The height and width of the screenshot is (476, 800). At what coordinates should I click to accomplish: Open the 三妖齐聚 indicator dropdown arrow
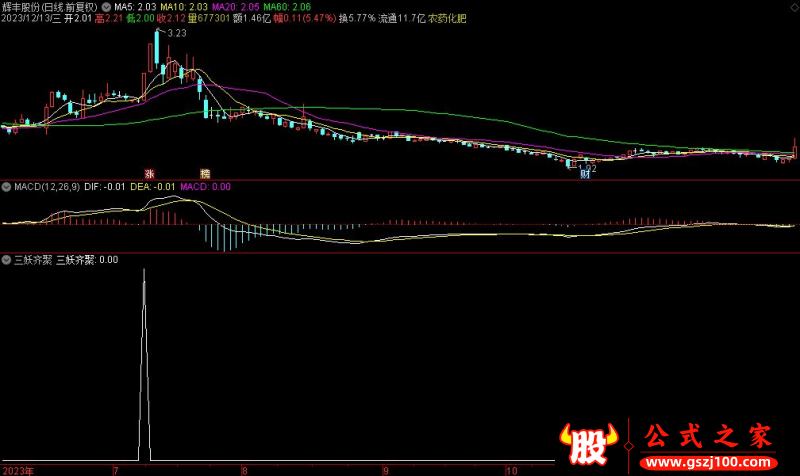click(6, 259)
